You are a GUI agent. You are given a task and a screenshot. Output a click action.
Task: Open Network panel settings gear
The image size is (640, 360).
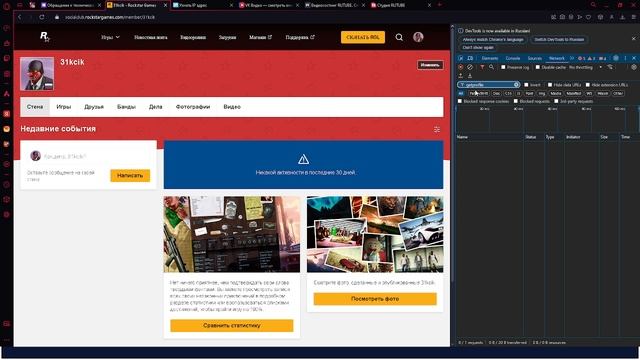(x=633, y=67)
